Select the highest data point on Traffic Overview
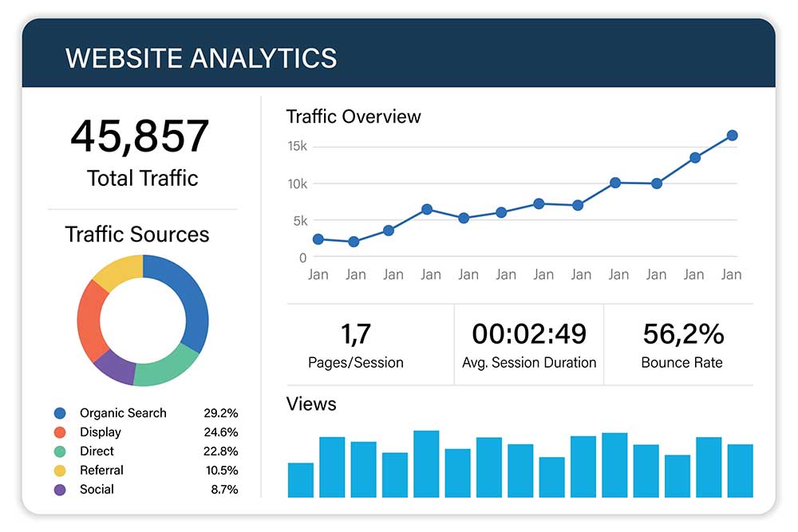 coord(733,136)
